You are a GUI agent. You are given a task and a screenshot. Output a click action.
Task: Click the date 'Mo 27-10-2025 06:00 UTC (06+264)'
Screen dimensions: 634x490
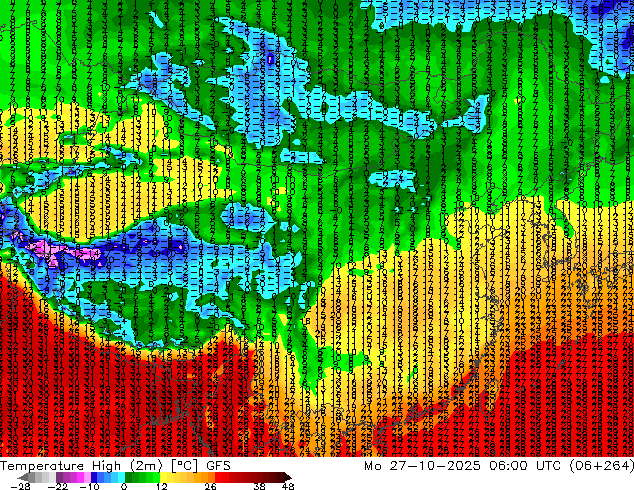pos(499,466)
